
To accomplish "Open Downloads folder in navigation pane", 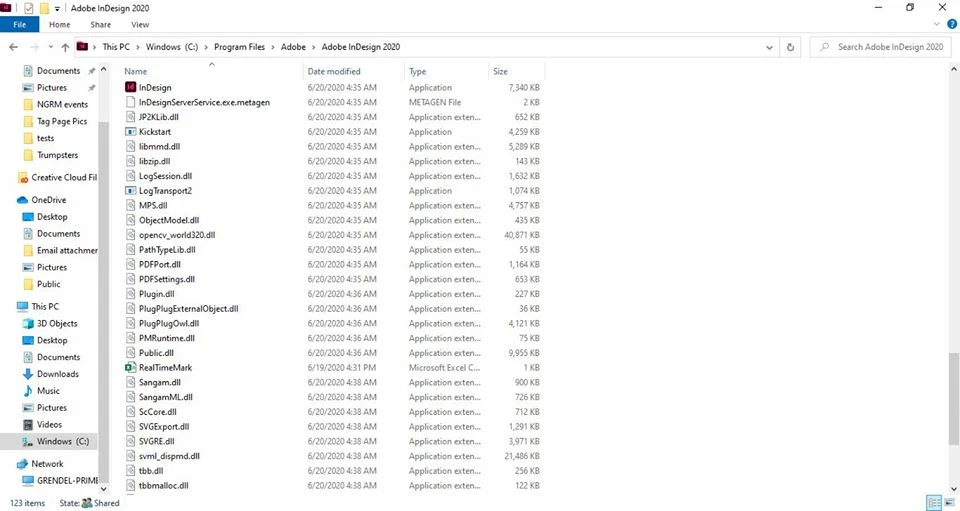I will (51, 373).
